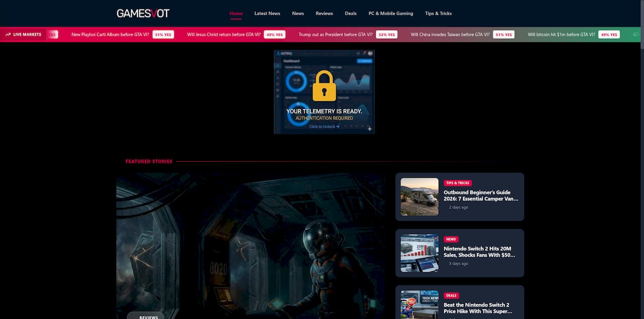The image size is (644, 319).
Task: Click TIPS & TRICKS tag on camper van card
Action: click(x=458, y=183)
